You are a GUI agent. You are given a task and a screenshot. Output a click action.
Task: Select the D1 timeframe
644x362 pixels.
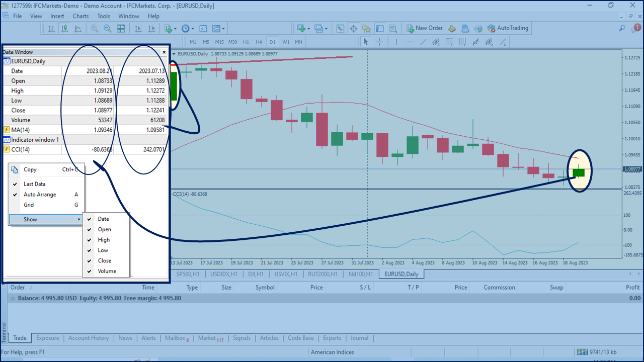pyautogui.click(x=272, y=42)
